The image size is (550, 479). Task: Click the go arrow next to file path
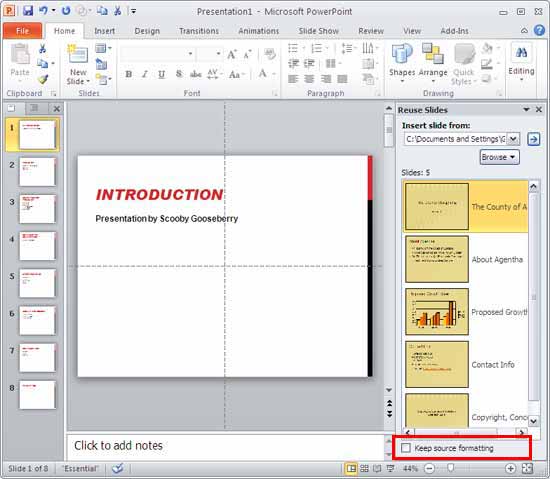[x=534, y=139]
